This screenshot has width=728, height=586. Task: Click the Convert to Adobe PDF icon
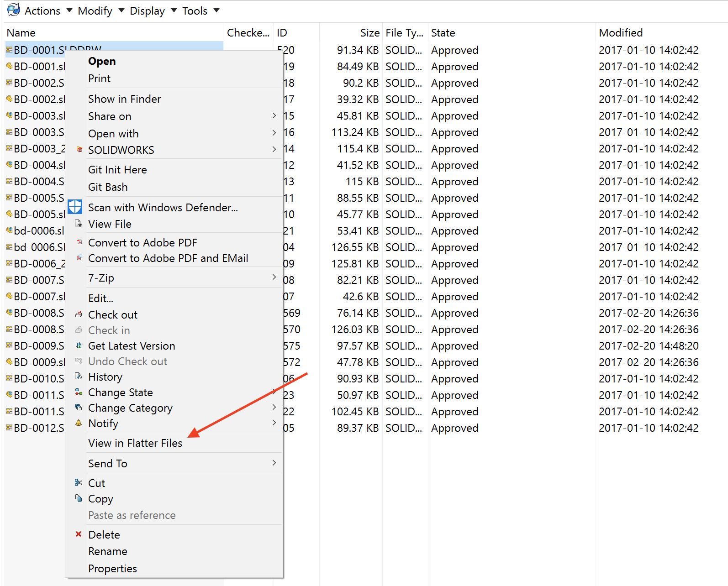[x=79, y=242]
